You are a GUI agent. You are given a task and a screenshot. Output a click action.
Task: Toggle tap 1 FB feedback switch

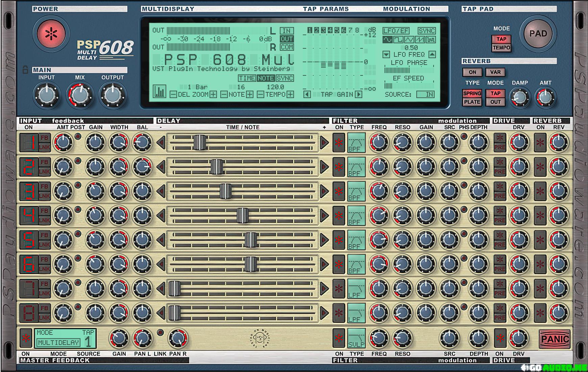[44, 138]
